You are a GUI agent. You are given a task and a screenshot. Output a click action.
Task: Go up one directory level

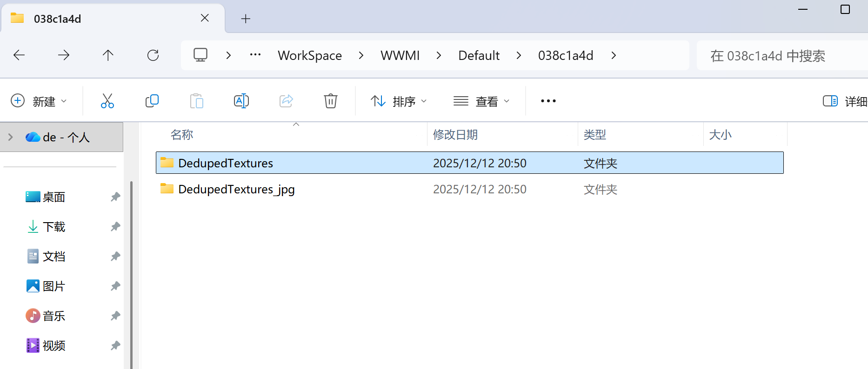(108, 55)
